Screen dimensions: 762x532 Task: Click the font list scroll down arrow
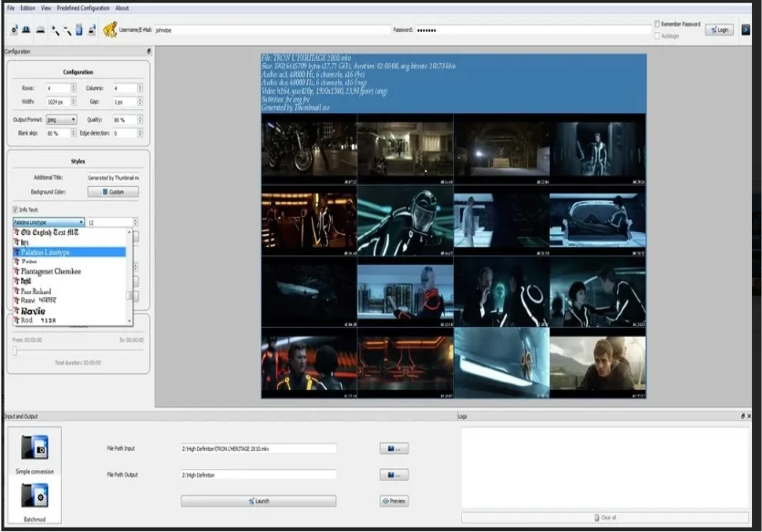point(129,322)
